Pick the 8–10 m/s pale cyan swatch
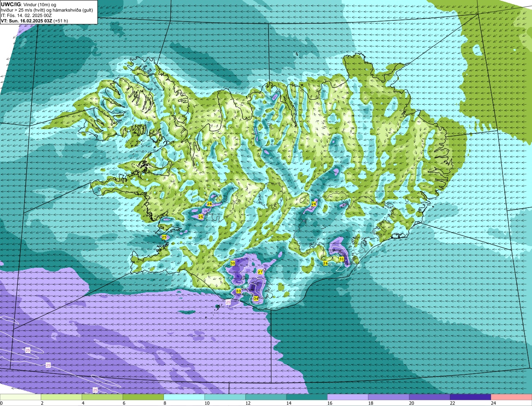Viewport: 532px width, 406px height. (184, 397)
